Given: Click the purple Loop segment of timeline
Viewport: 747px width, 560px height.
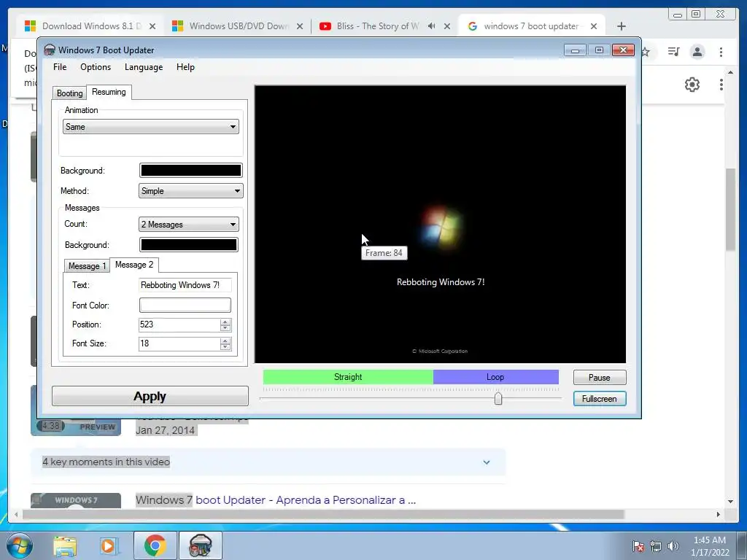Looking at the screenshot, I should click(495, 377).
